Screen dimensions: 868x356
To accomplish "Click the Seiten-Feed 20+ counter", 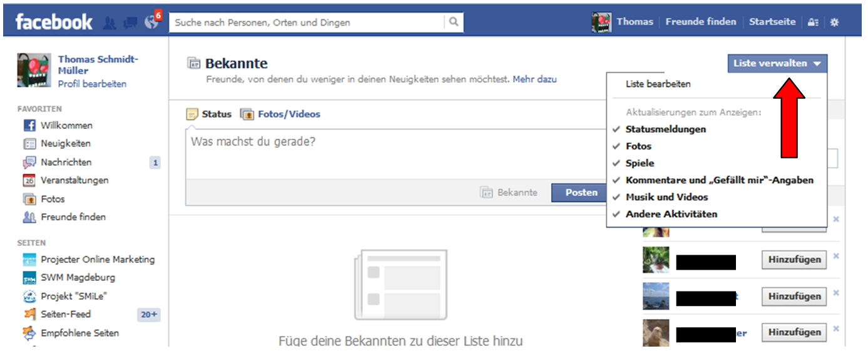I will click(149, 315).
